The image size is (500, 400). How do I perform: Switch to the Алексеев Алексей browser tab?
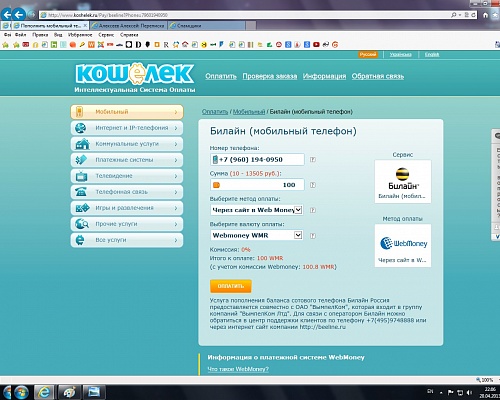click(x=129, y=26)
